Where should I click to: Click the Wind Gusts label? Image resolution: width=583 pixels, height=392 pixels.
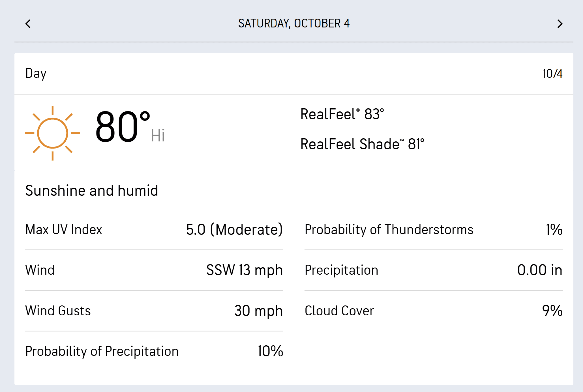point(58,311)
